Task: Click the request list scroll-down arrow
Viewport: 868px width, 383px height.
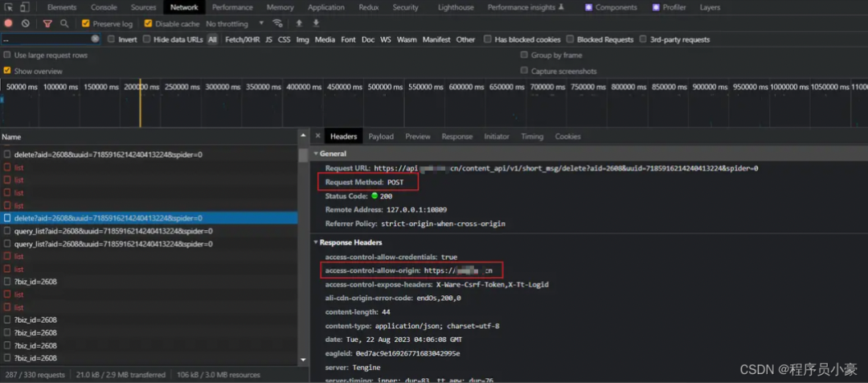Action: pyautogui.click(x=303, y=360)
